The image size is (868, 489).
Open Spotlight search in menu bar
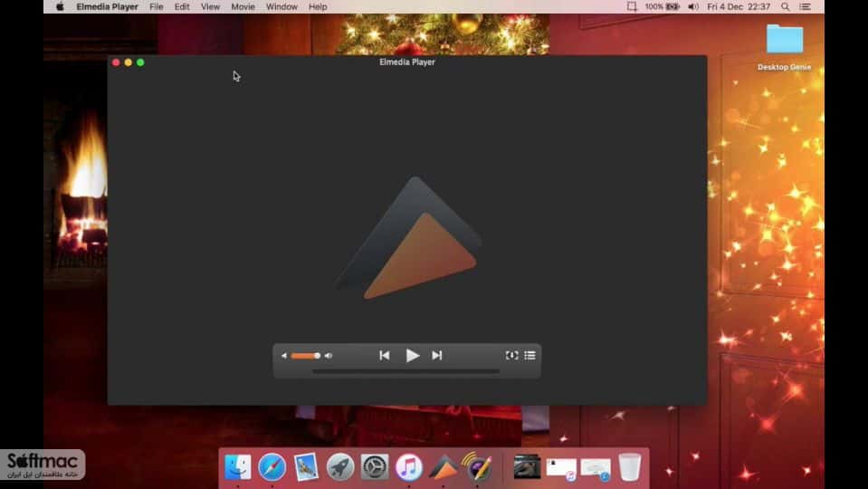(x=785, y=6)
